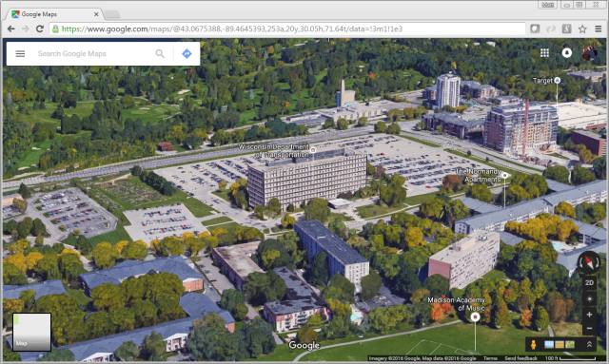The image size is (609, 364).
Task: Select The Normandy Apartments label
Action: click(478, 175)
